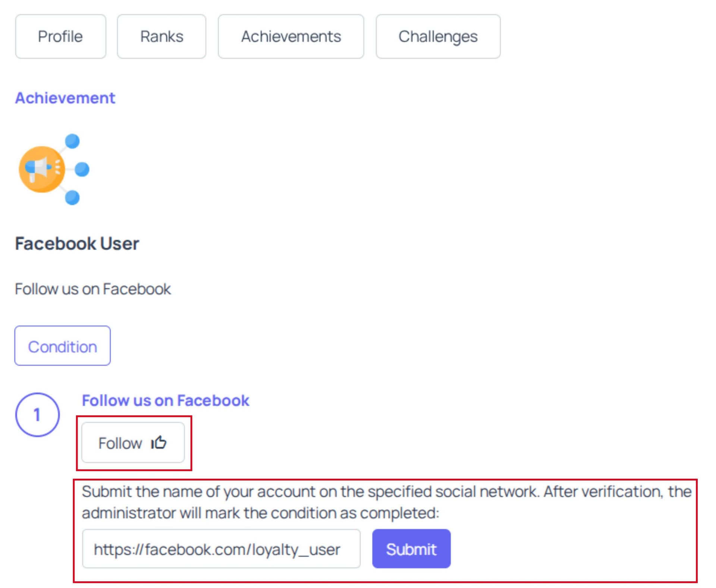Click the thumbs-up icon beside Follow
The height and width of the screenshot is (588, 716).
click(159, 443)
